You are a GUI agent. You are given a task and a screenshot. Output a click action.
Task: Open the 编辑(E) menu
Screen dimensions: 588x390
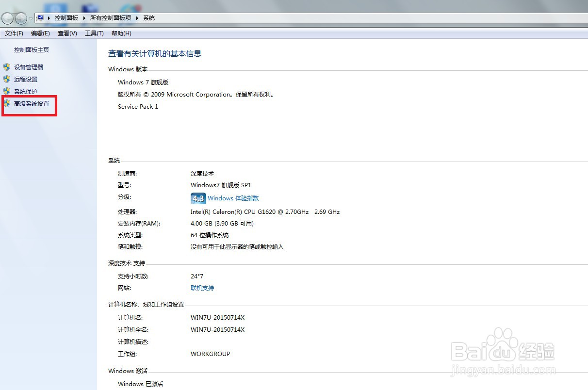40,33
